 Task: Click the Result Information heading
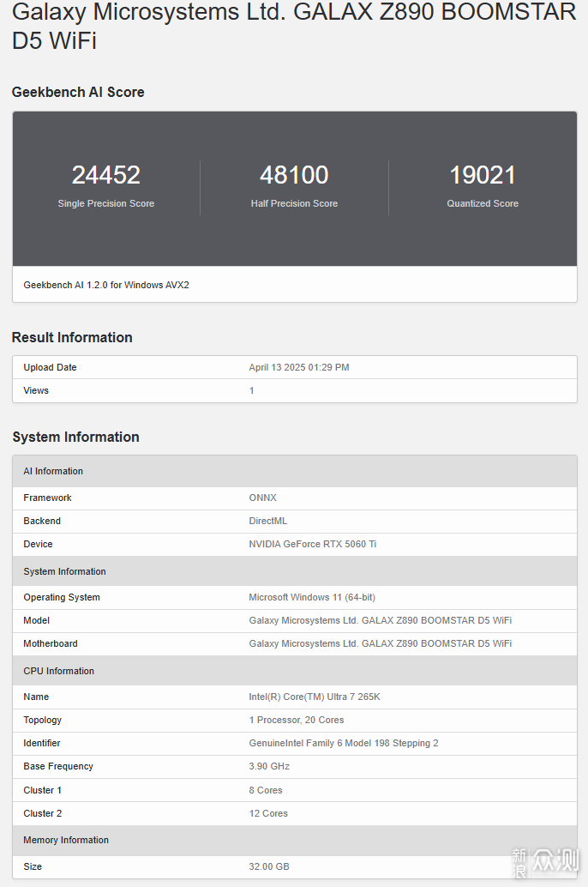click(72, 337)
